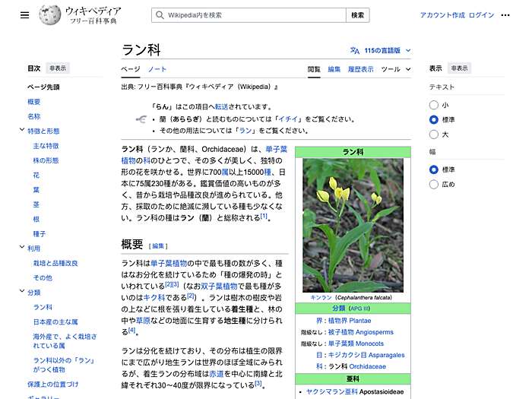Select large text size 大

(434, 135)
